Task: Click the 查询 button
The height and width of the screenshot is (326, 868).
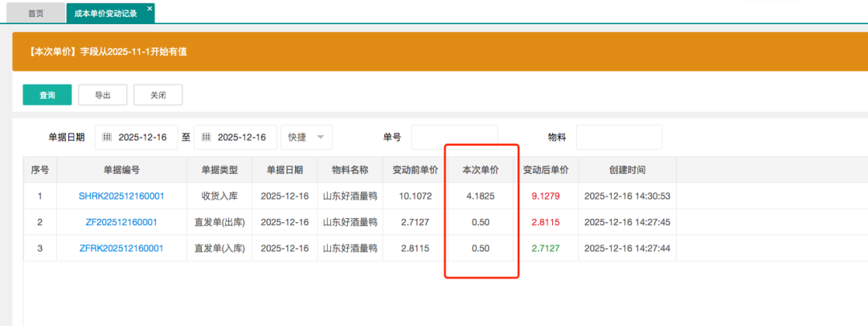Action: click(47, 95)
